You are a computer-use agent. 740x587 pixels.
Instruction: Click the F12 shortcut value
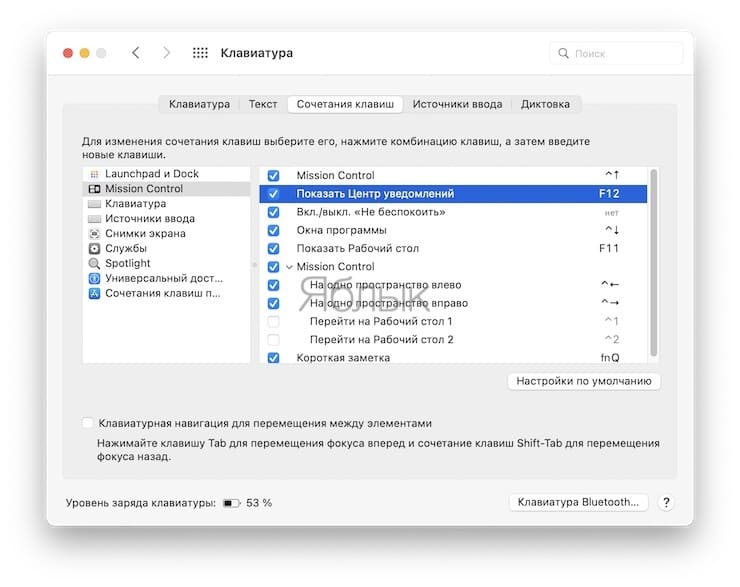(609, 194)
